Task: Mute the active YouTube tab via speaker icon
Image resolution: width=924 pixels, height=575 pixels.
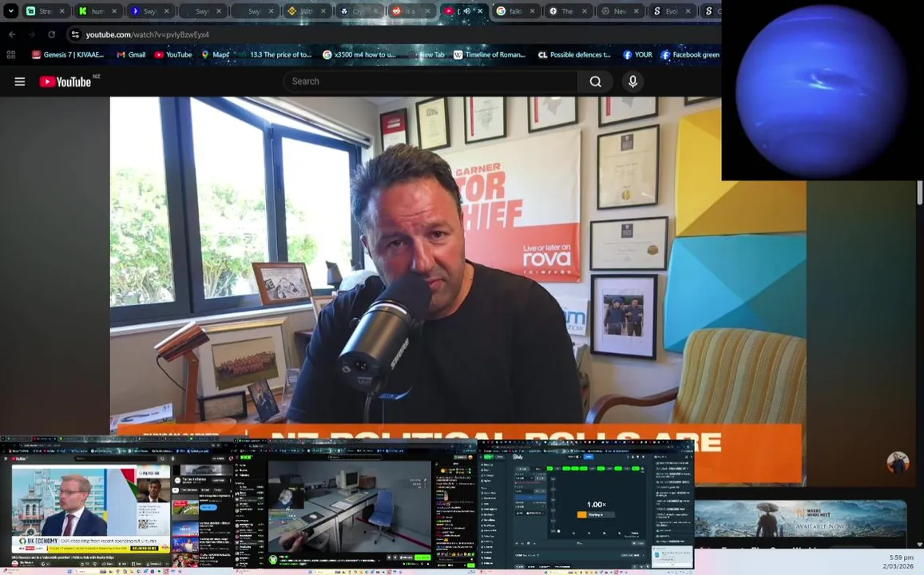Action: point(467,10)
